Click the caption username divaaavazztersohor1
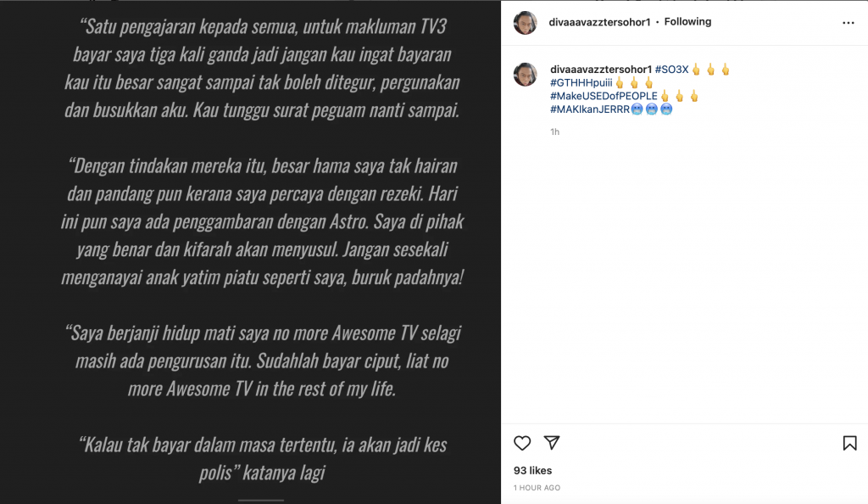Viewport: 868px width, 504px height. click(601, 70)
